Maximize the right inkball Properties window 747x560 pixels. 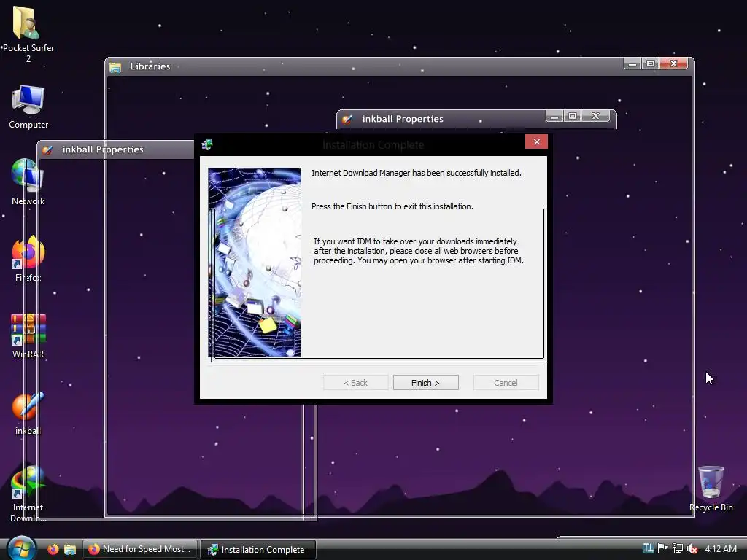573,116
